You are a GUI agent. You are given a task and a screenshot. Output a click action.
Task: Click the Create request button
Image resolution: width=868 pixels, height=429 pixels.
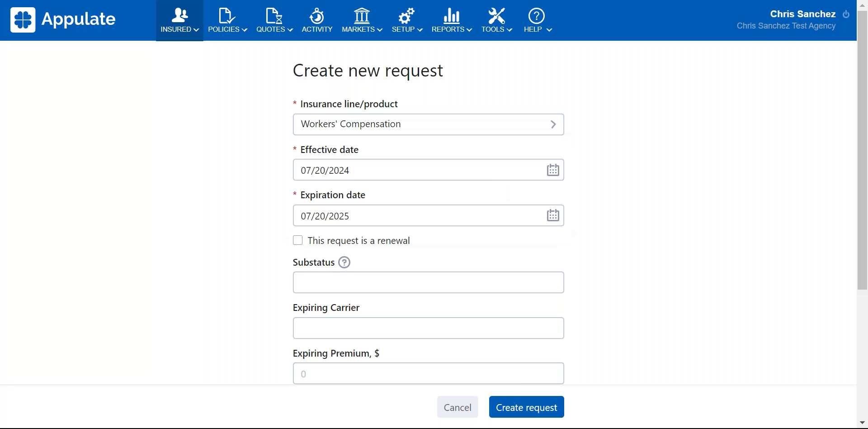[526, 407]
